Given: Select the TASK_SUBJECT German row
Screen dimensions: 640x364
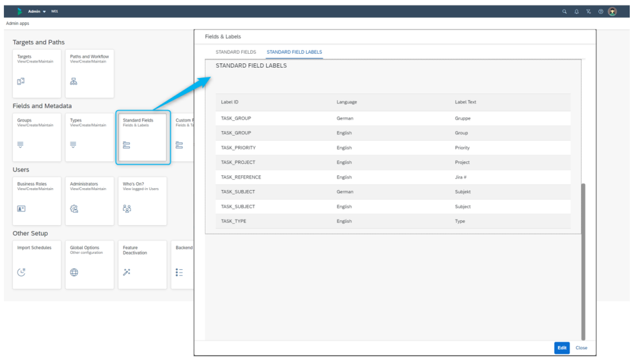Looking at the screenshot, I should click(x=393, y=192).
